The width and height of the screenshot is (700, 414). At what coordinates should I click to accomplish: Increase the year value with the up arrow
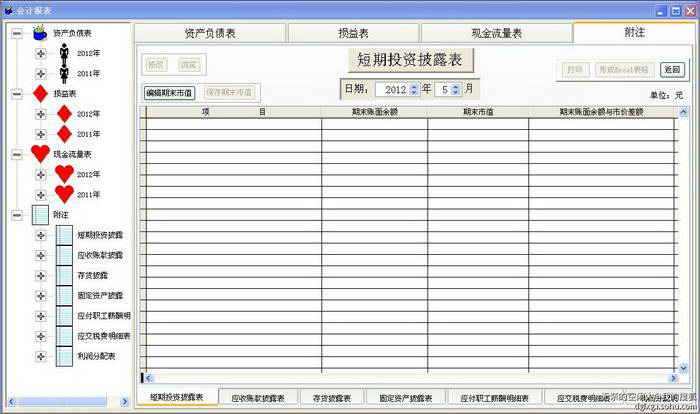[414, 85]
